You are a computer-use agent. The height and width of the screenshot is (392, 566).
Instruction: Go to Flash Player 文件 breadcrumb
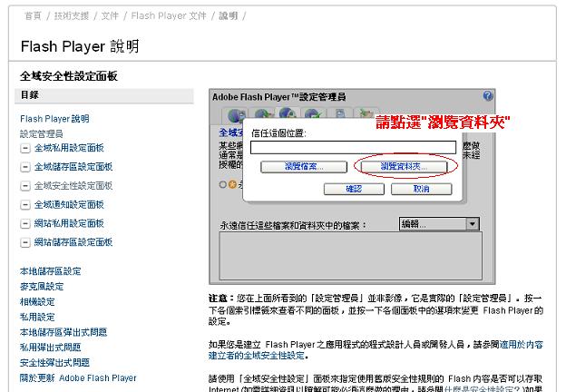click(x=169, y=16)
